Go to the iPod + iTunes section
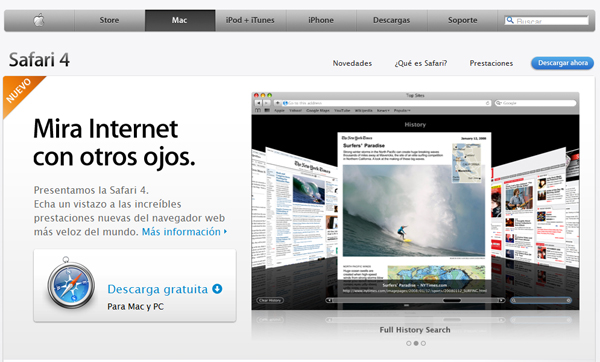The width and height of the screenshot is (600, 362). 250,20
